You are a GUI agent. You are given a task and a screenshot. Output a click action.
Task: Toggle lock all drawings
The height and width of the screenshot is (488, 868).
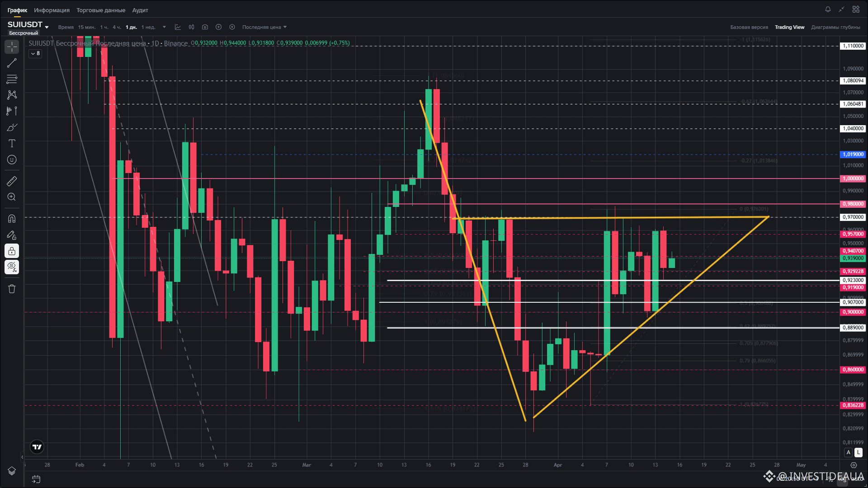12,251
